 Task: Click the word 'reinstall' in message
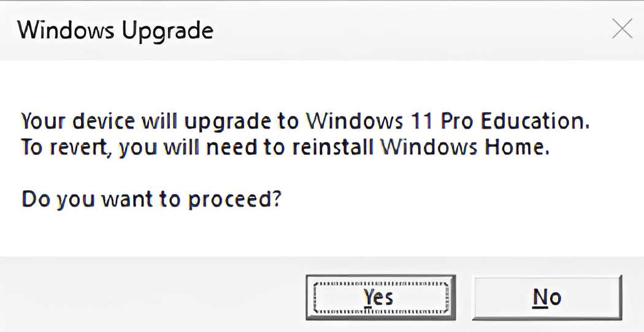click(332, 148)
